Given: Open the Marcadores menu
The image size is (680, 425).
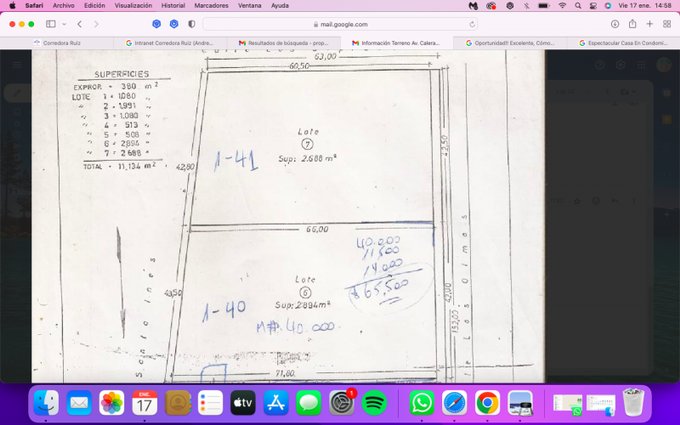Looking at the screenshot, I should (x=210, y=5).
